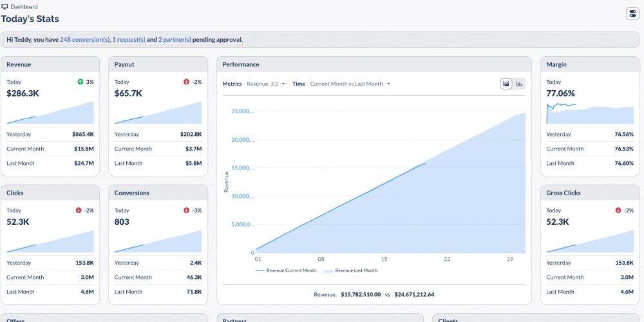The image size is (644, 322).
Task: Switch Performance chart to area view
Action: tap(506, 84)
